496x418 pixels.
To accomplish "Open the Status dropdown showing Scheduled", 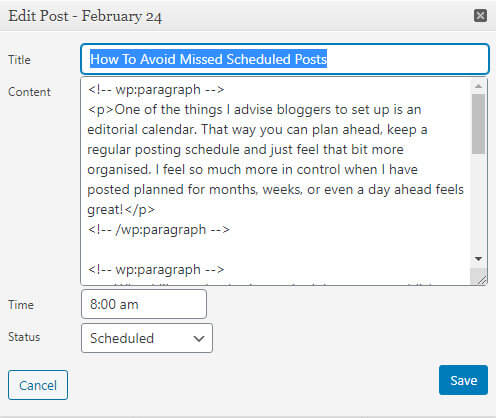I will pyautogui.click(x=147, y=338).
